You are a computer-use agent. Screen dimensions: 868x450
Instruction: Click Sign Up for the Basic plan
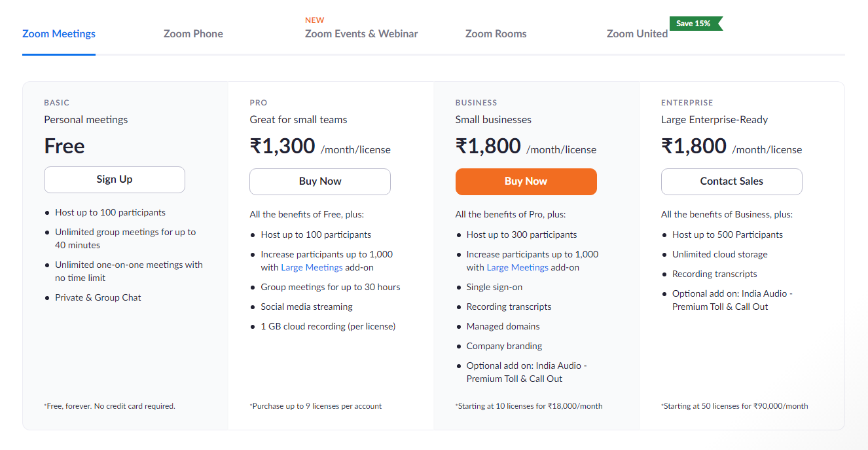(115, 179)
